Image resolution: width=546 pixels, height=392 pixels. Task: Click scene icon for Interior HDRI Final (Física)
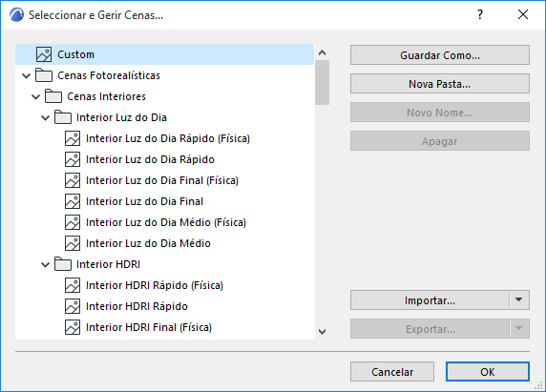(73, 327)
